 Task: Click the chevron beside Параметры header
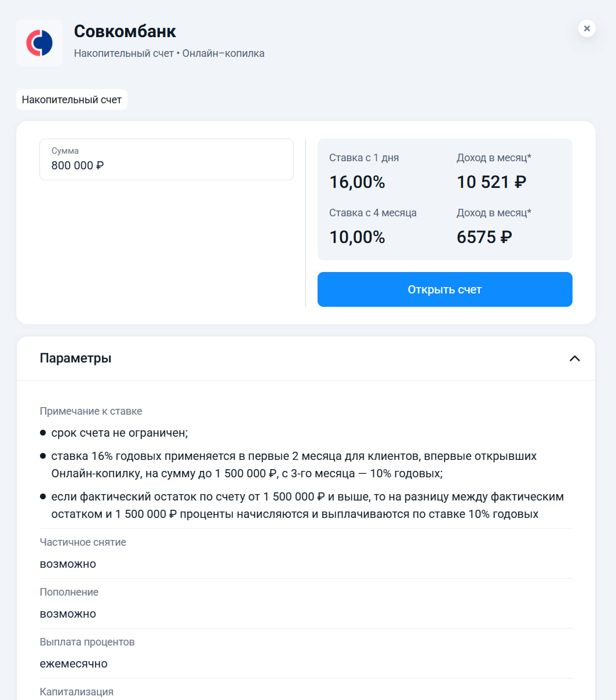tap(574, 358)
